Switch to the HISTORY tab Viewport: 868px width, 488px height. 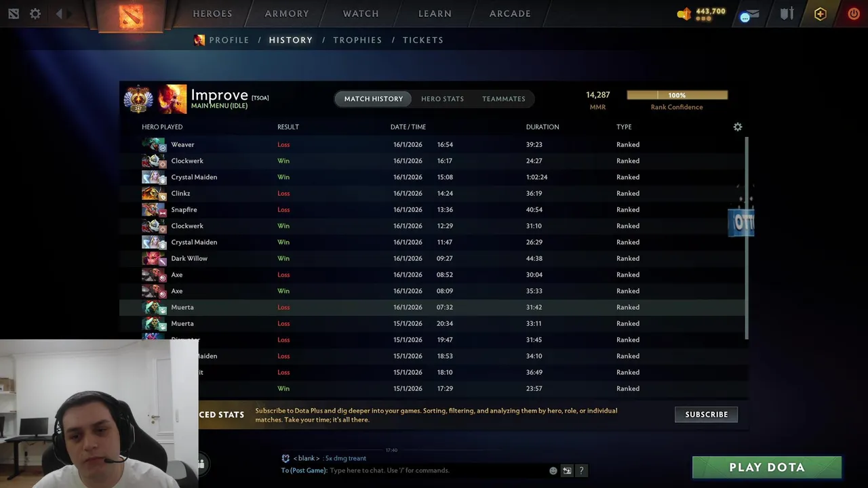(291, 40)
